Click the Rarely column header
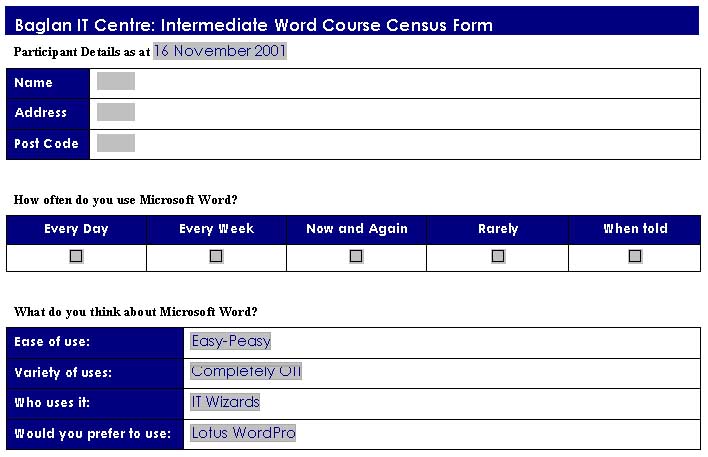This screenshot has width=708, height=457. (498, 230)
